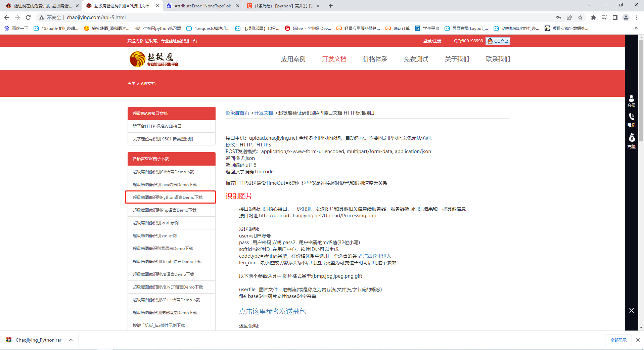The width and height of the screenshot is (644, 350).
Task: Download the Php语言Demo
Action: point(171,210)
